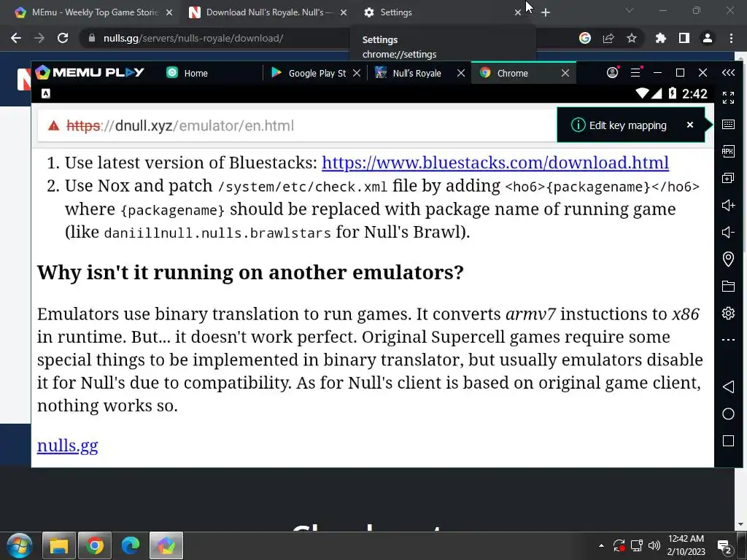
Task: Open MEmu settings gear in sidebar
Action: tap(728, 314)
